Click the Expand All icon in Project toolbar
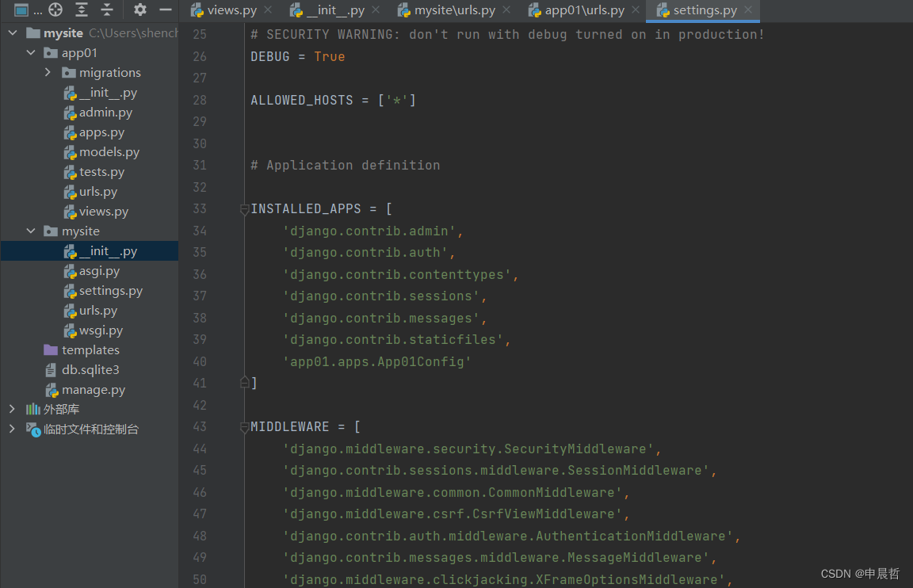This screenshot has height=588, width=913. pos(81,10)
